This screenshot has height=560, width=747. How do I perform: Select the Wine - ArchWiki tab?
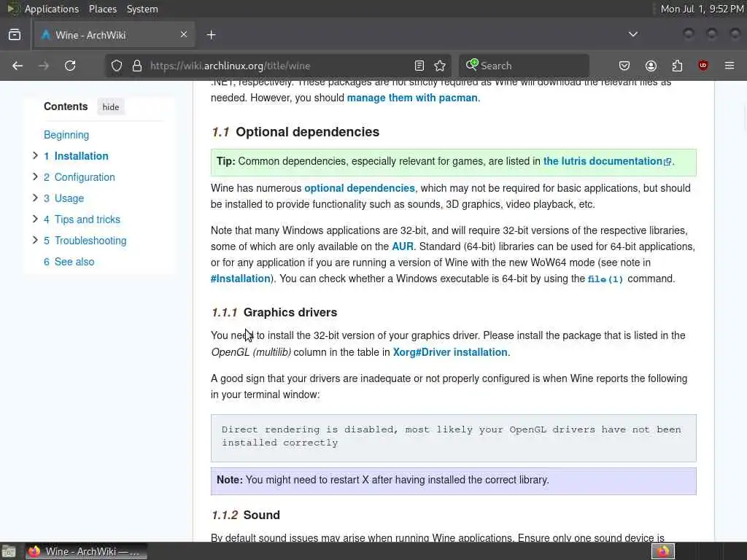coord(115,35)
